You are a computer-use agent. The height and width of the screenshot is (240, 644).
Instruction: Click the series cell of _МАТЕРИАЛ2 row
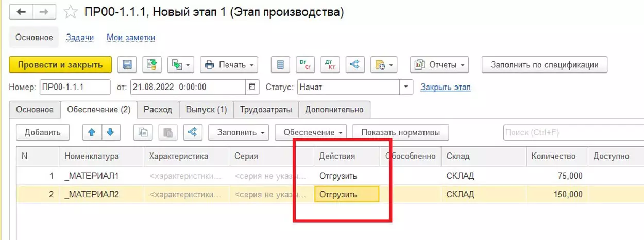(x=272, y=194)
